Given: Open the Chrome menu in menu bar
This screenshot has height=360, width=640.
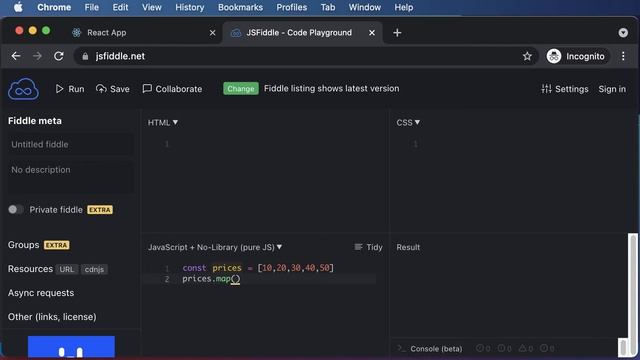Looking at the screenshot, I should (x=54, y=7).
